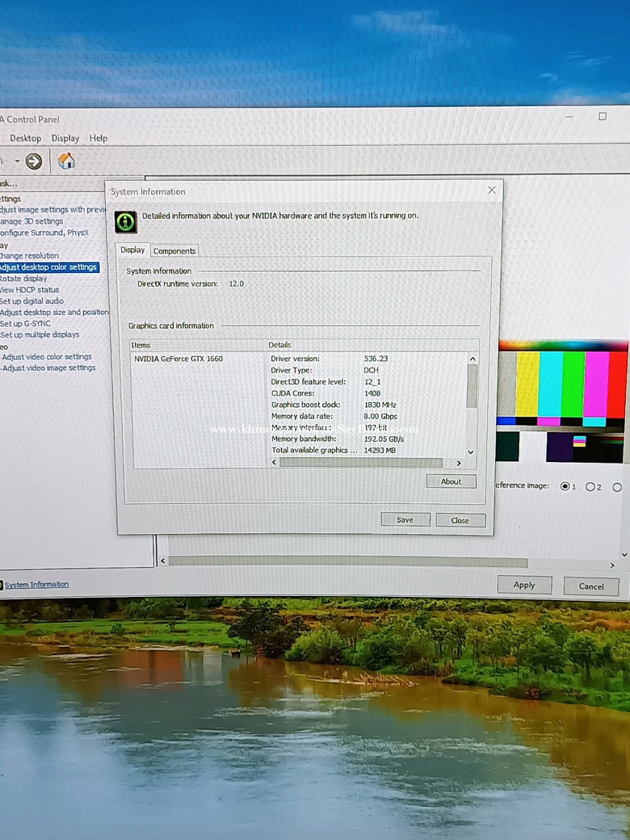Viewport: 630px width, 840px height.
Task: Click the green forward arrow toolbar icon
Action: click(x=34, y=161)
